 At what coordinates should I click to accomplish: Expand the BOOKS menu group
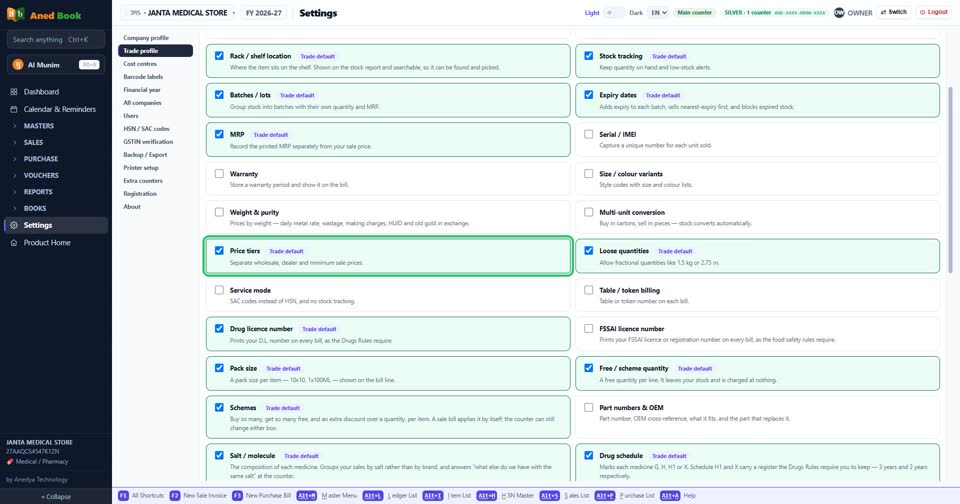click(x=55, y=208)
